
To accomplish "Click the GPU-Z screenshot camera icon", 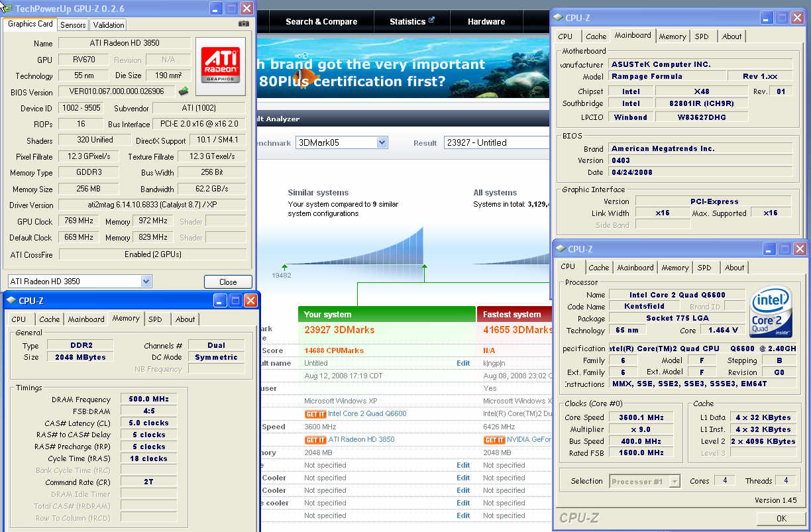I will click(244, 24).
